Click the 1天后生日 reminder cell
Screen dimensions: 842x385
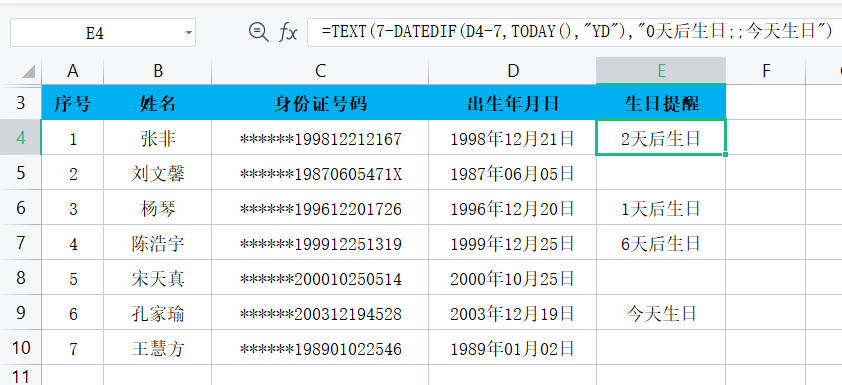[661, 208]
